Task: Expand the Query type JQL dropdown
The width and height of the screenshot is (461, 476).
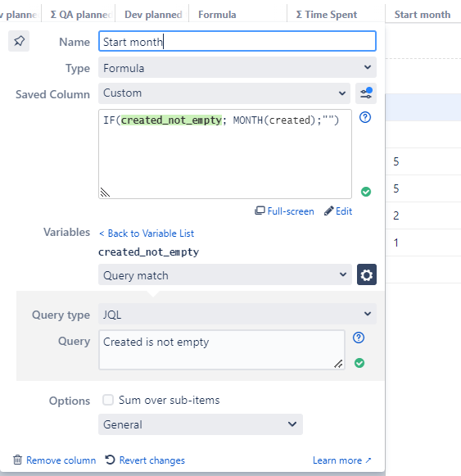Action: (x=237, y=314)
